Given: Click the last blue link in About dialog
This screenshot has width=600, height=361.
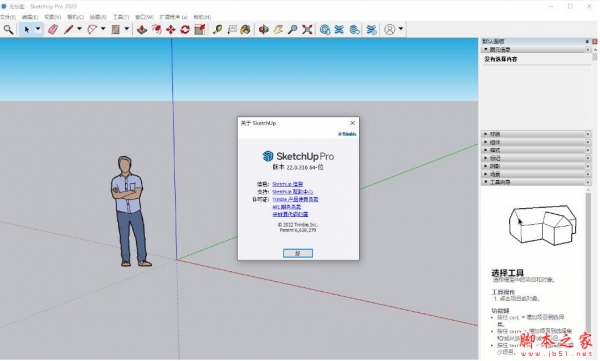Looking at the screenshot, I should click(x=290, y=214).
